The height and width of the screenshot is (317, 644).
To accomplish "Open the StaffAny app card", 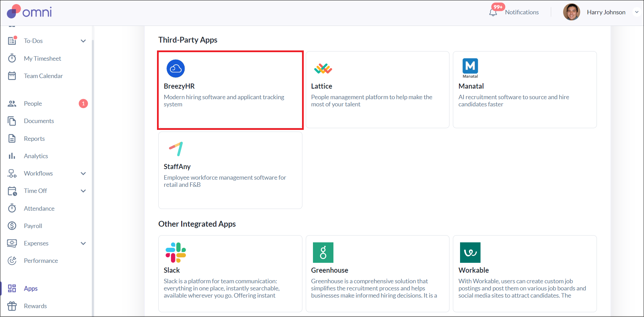I will click(230, 170).
